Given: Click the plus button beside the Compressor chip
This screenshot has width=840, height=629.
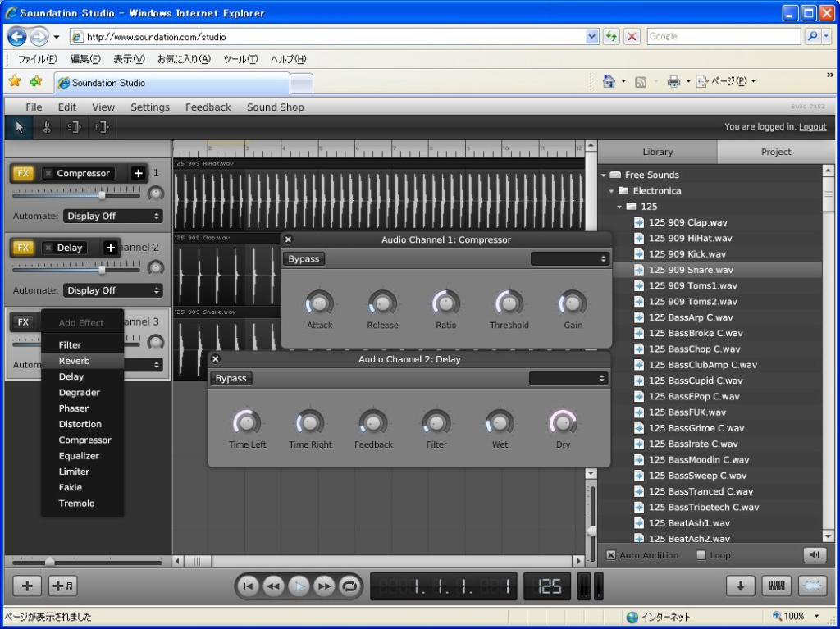Looking at the screenshot, I should click(138, 173).
